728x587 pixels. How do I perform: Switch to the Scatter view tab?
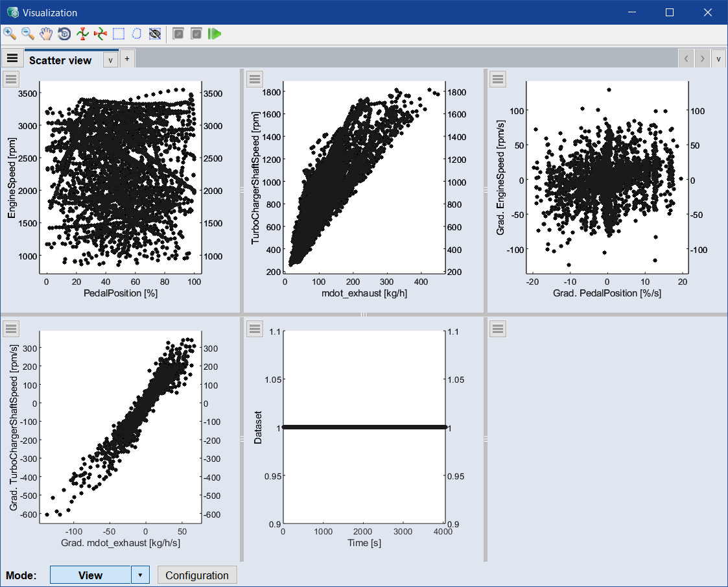[x=60, y=60]
